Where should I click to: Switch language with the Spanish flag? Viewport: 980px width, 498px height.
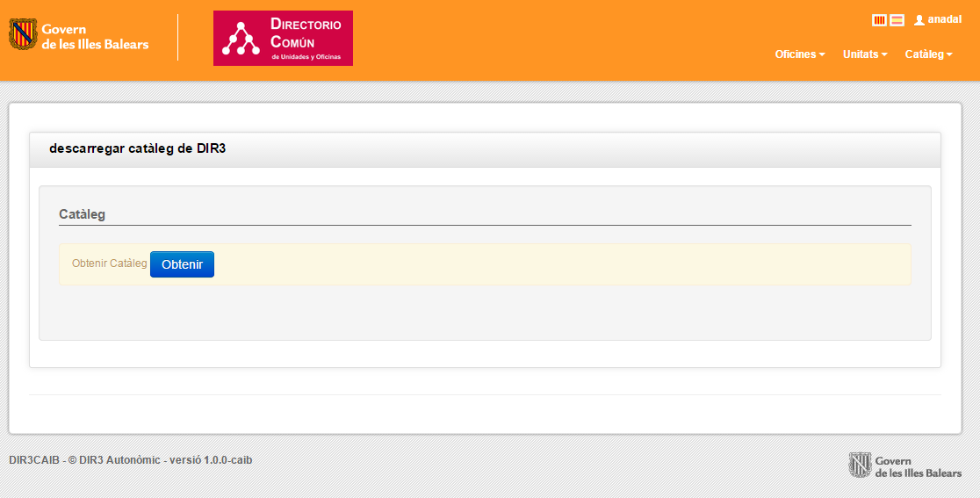(897, 20)
